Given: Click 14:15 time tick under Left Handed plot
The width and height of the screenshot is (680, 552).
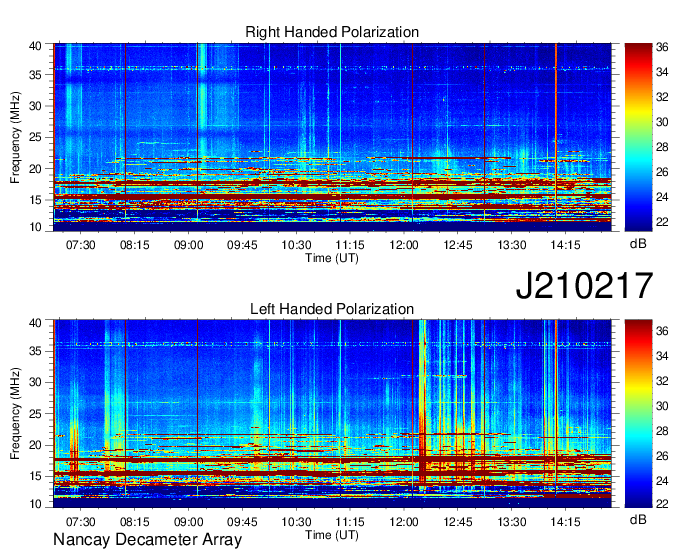Looking at the screenshot, I should pyautogui.click(x=566, y=522).
